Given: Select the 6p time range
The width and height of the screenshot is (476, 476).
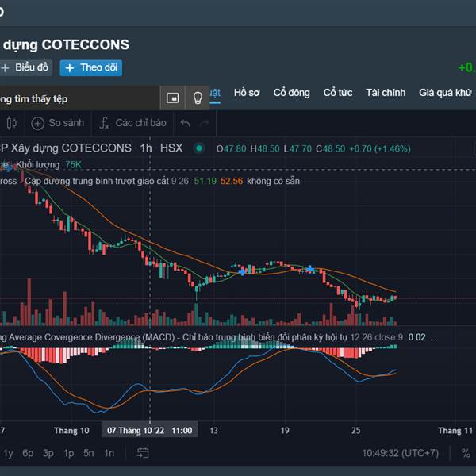Looking at the screenshot, I should [28, 453].
